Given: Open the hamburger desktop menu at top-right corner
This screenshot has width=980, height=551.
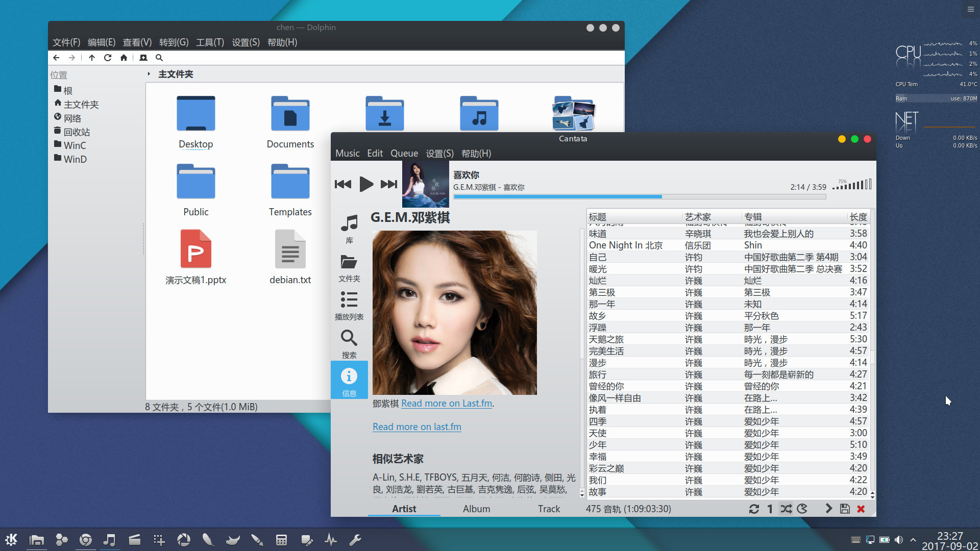Looking at the screenshot, I should click(970, 9).
